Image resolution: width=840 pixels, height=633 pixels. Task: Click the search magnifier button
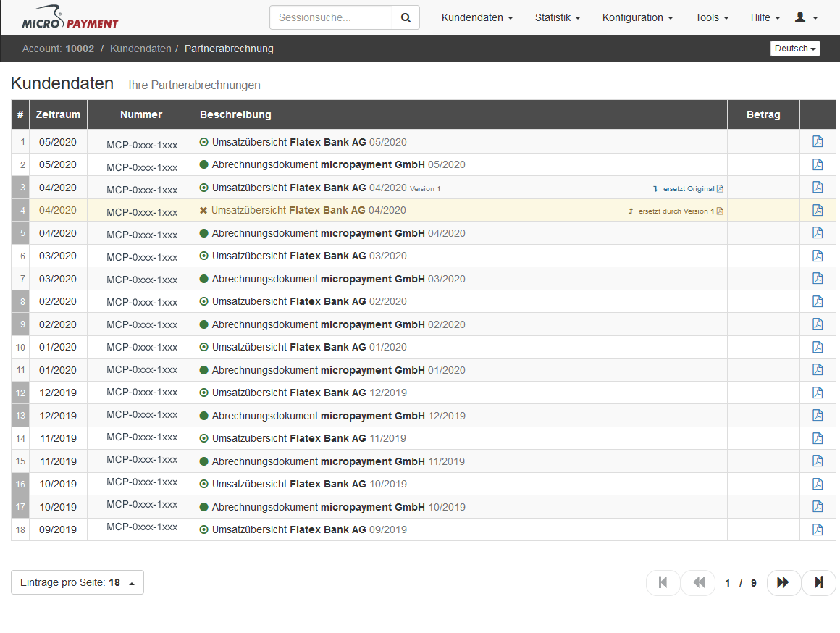406,17
